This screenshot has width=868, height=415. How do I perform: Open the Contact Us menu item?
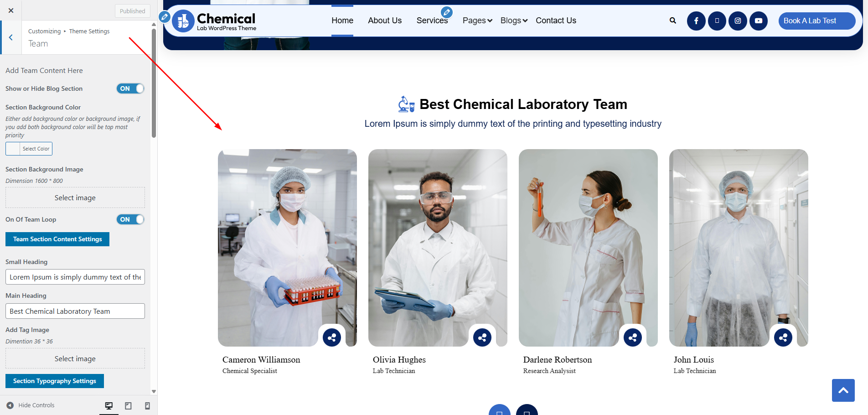click(556, 21)
